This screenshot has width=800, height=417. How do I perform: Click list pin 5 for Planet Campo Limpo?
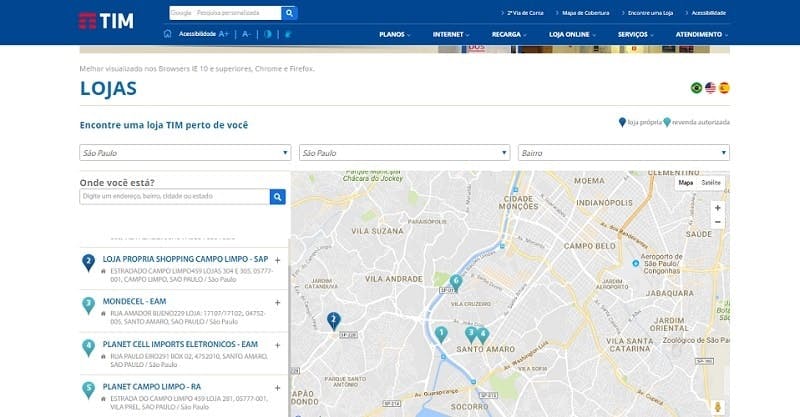click(x=88, y=390)
